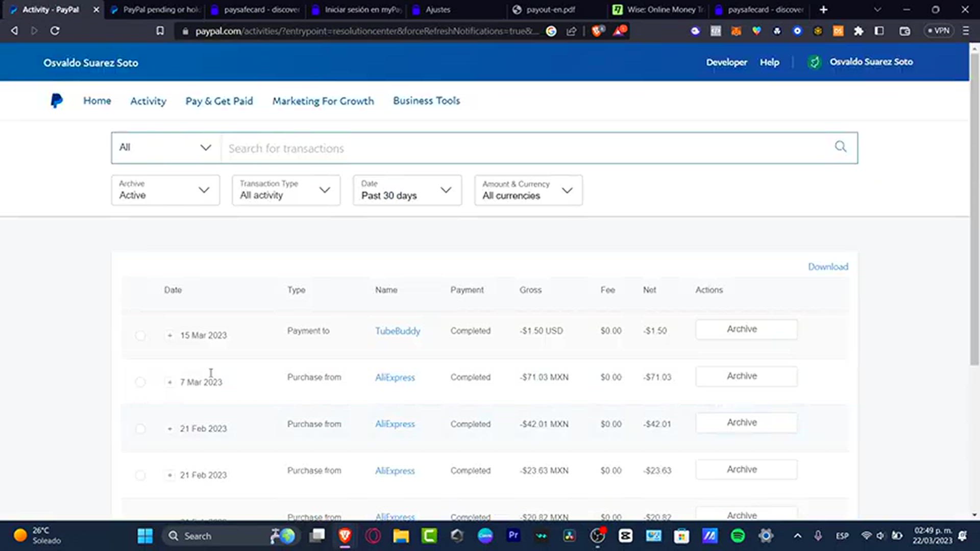980x551 pixels.
Task: Click the share icon in address bar
Action: click(571, 31)
